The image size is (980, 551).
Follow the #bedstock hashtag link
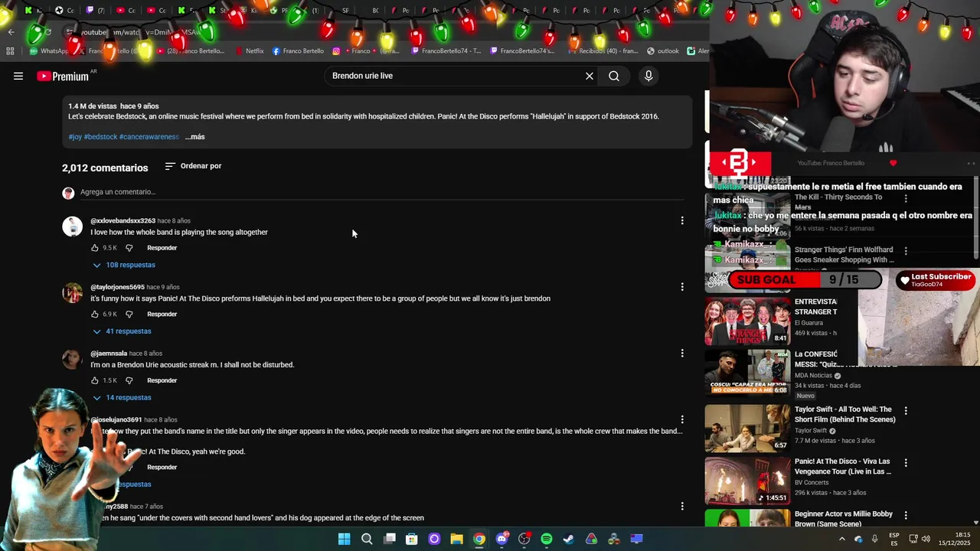point(100,137)
